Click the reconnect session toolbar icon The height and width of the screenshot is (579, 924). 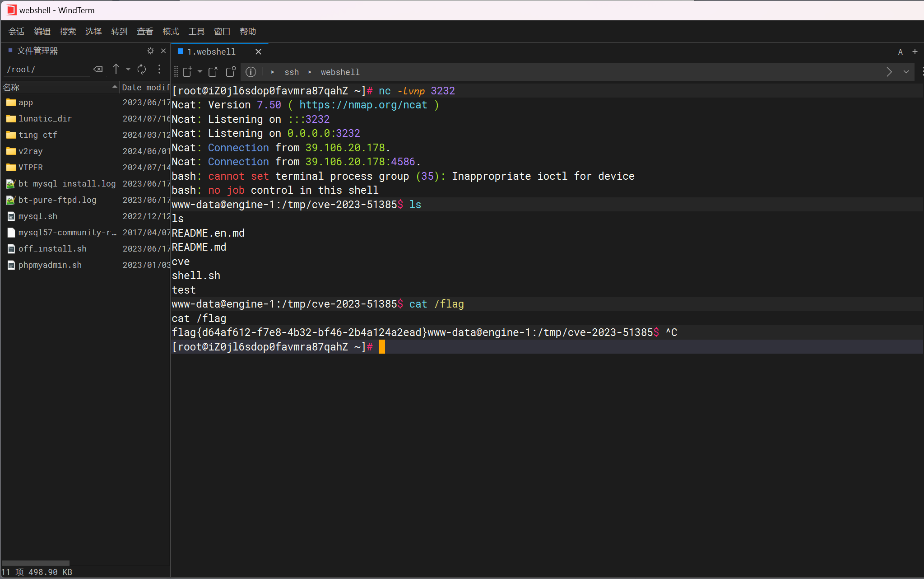tap(213, 71)
